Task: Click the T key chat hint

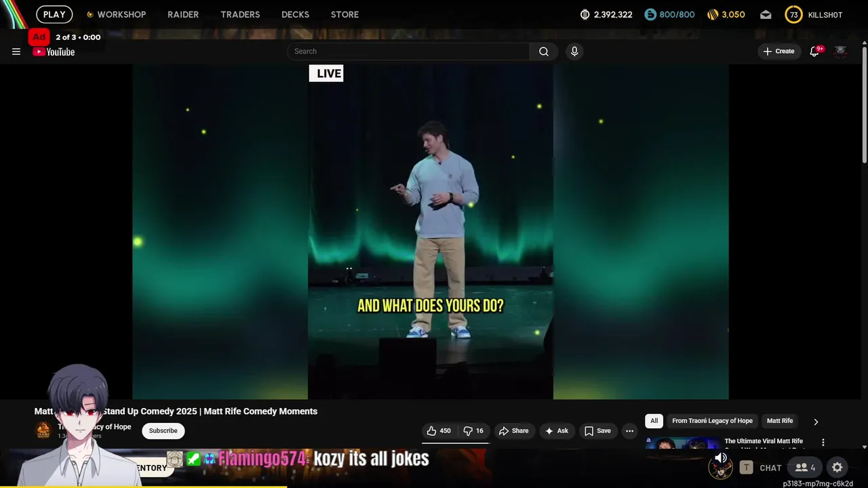Action: point(746,468)
